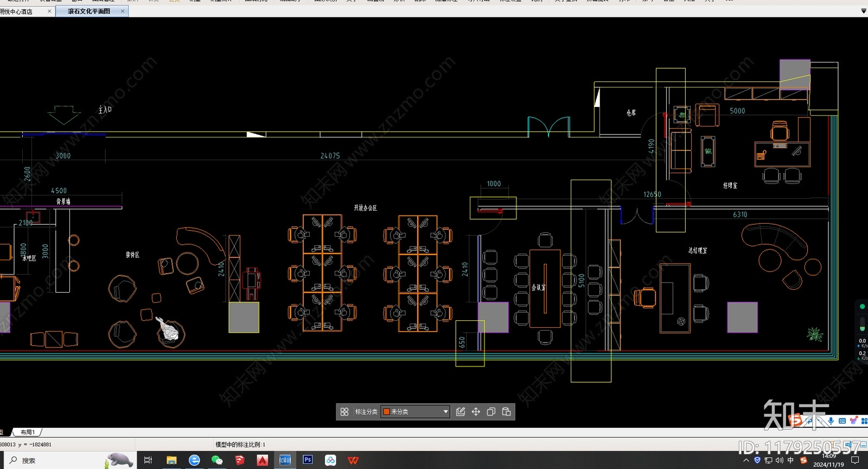868x469 pixels.
Task: Click the 模型中的标注比例 status text
Action: 240,445
